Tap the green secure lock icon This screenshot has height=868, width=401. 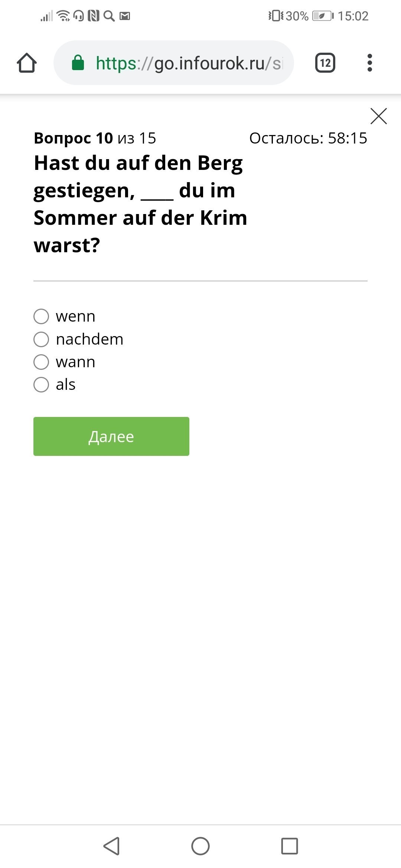[78, 63]
